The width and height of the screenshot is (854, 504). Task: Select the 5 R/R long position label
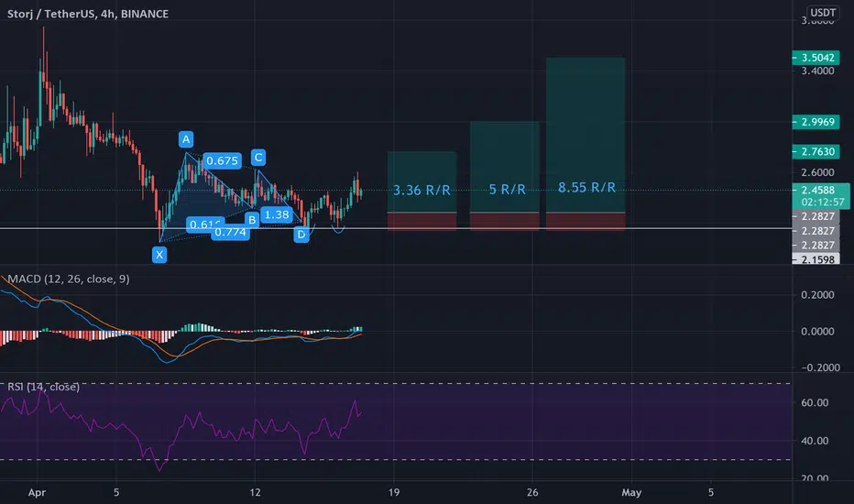[507, 190]
